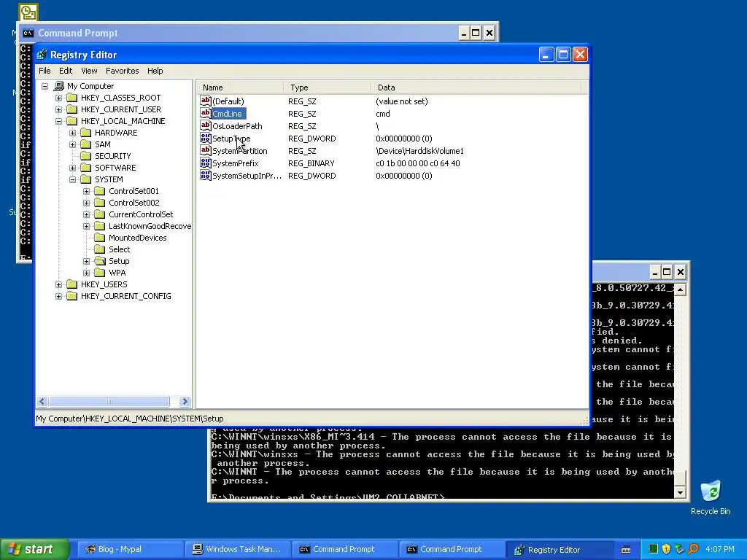This screenshot has height=560, width=747.
Task: Expand HKEY_CURRENT_CONFIG tree node
Action: [x=58, y=296]
